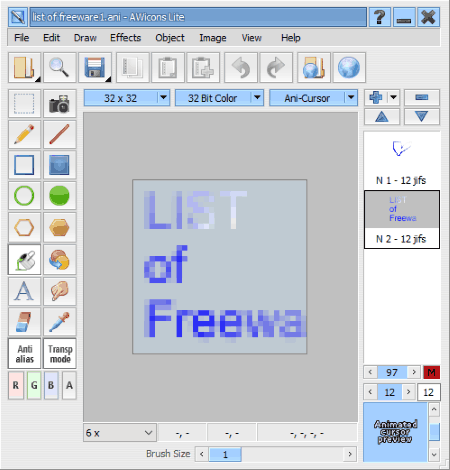Viewport: 450px width, 470px height.
Task: Redo with the right curved arrow
Action: pyautogui.click(x=276, y=67)
